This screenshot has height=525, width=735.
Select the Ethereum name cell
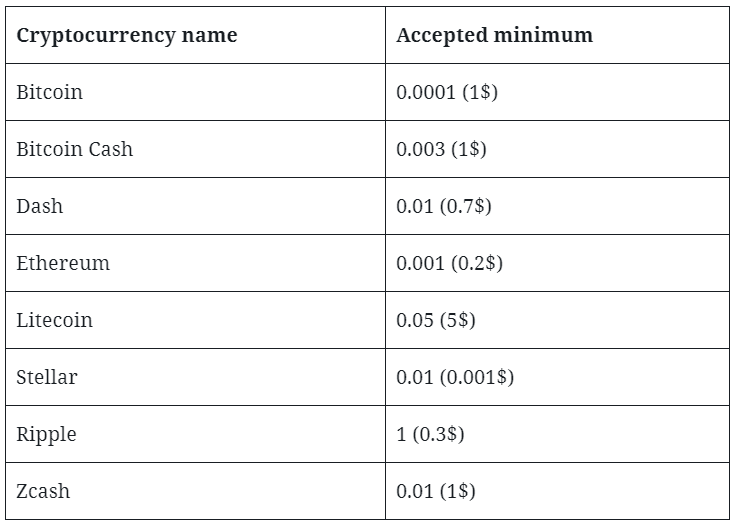click(x=195, y=263)
